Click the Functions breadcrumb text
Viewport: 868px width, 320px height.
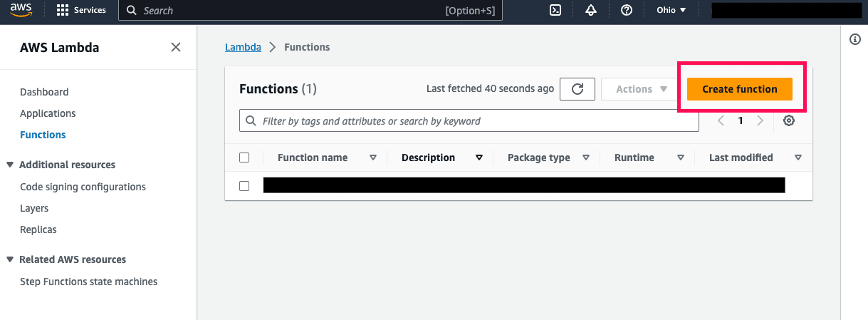pos(307,47)
